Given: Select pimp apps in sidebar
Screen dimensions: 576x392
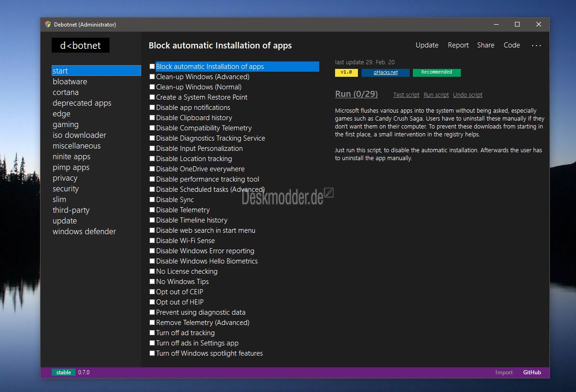Looking at the screenshot, I should click(71, 167).
